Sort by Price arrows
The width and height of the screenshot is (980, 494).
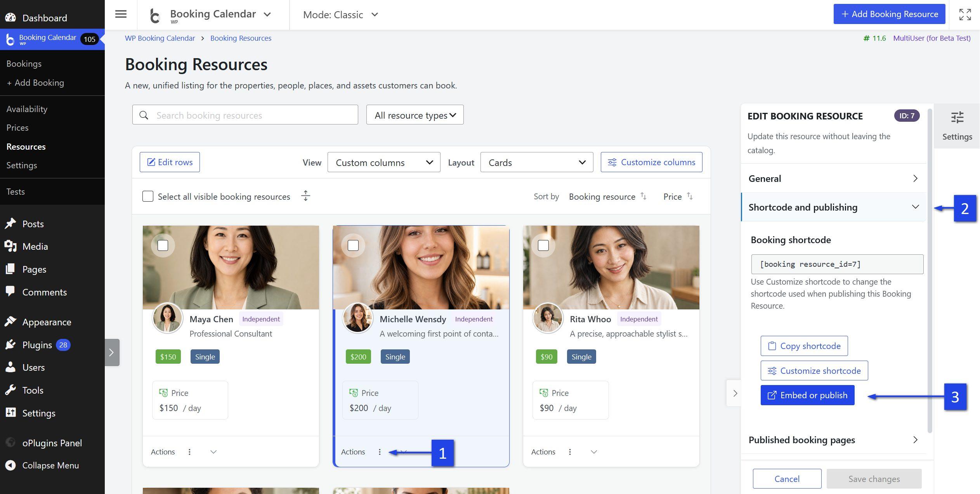[x=690, y=196]
